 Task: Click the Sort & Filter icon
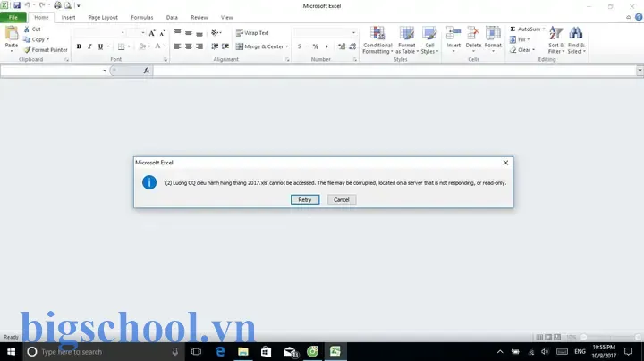click(556, 33)
